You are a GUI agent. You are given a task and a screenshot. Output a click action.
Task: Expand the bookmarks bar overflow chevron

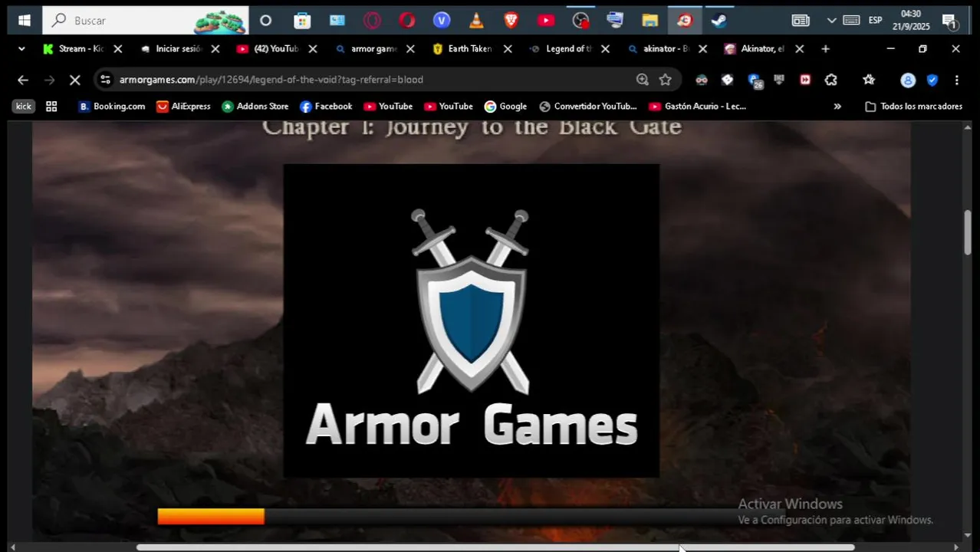point(837,107)
